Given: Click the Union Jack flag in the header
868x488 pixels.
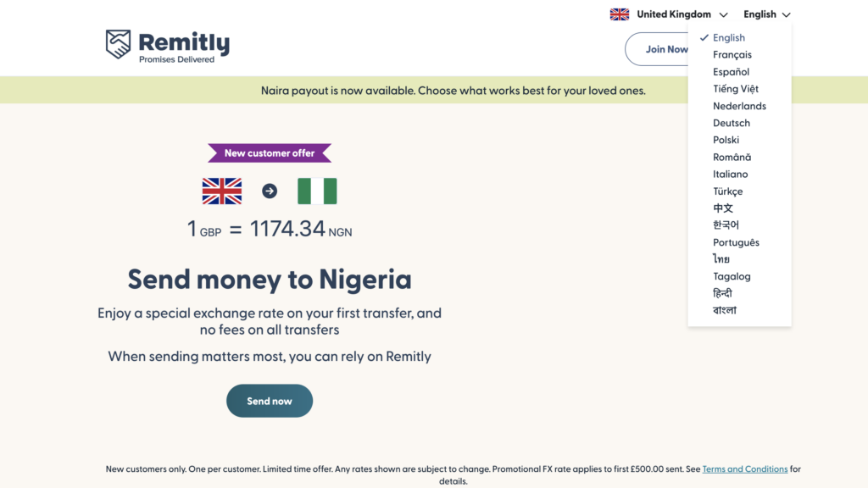Looking at the screenshot, I should [620, 14].
